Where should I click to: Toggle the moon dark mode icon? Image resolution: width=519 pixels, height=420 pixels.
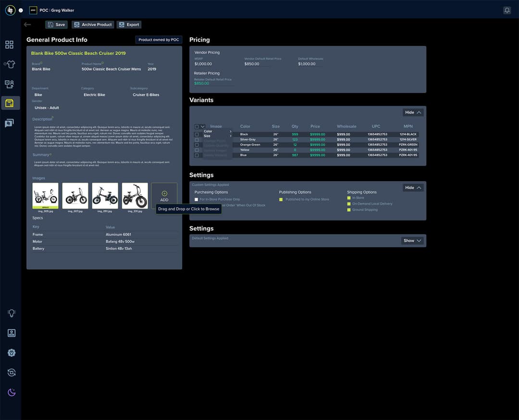(12, 392)
